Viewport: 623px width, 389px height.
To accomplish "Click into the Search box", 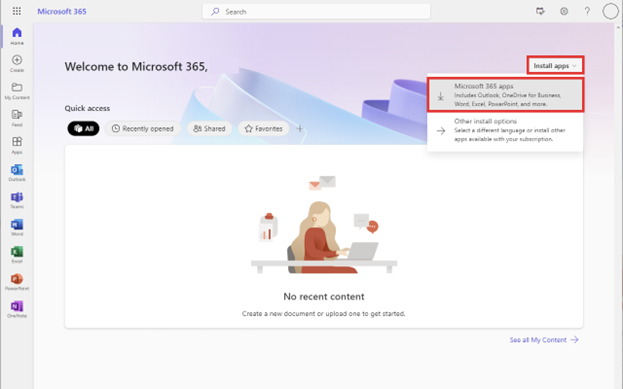I will [x=316, y=12].
